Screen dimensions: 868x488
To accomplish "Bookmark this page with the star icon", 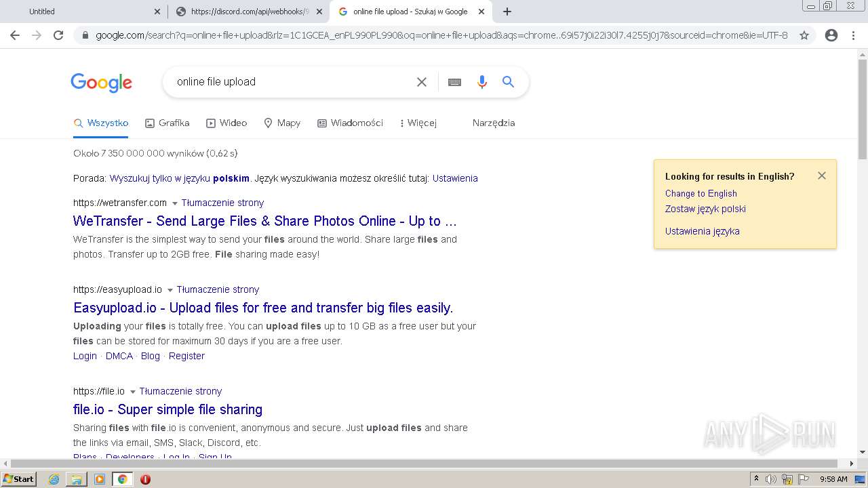I will tap(804, 35).
